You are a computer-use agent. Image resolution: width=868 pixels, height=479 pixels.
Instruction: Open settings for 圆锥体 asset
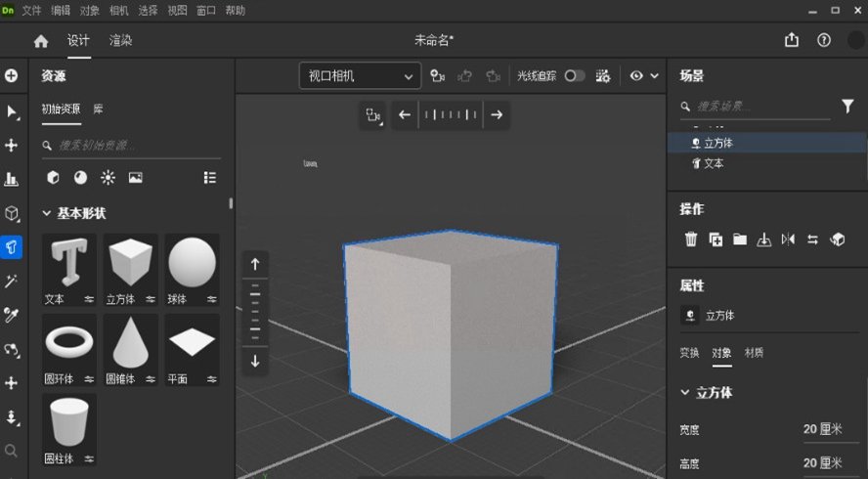pyautogui.click(x=151, y=379)
